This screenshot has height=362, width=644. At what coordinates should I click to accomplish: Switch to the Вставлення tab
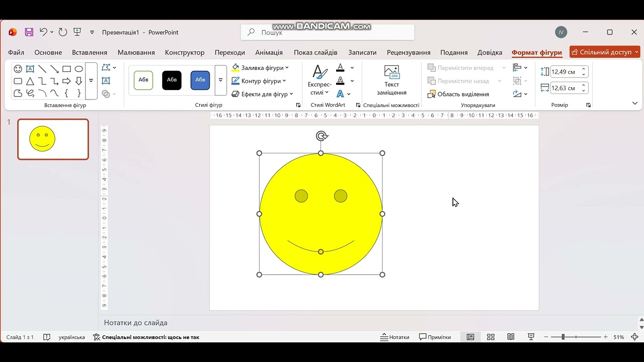[x=90, y=52]
